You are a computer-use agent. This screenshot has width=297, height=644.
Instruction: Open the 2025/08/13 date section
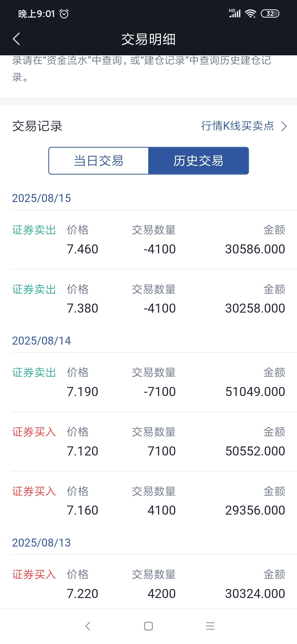click(42, 543)
